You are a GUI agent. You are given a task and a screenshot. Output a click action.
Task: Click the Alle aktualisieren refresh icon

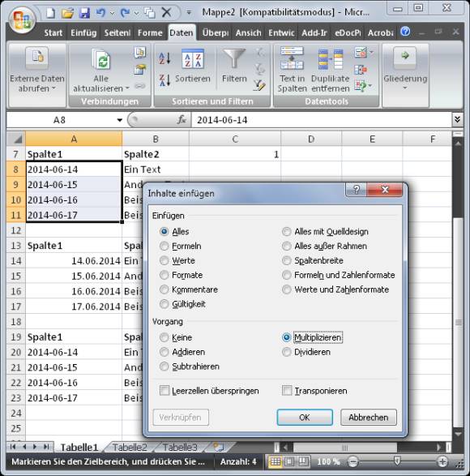(x=101, y=59)
